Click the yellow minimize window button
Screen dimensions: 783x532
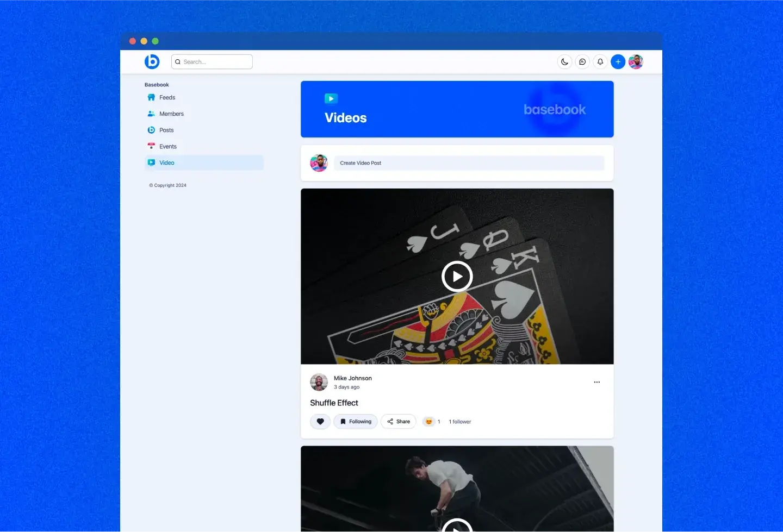tap(144, 41)
